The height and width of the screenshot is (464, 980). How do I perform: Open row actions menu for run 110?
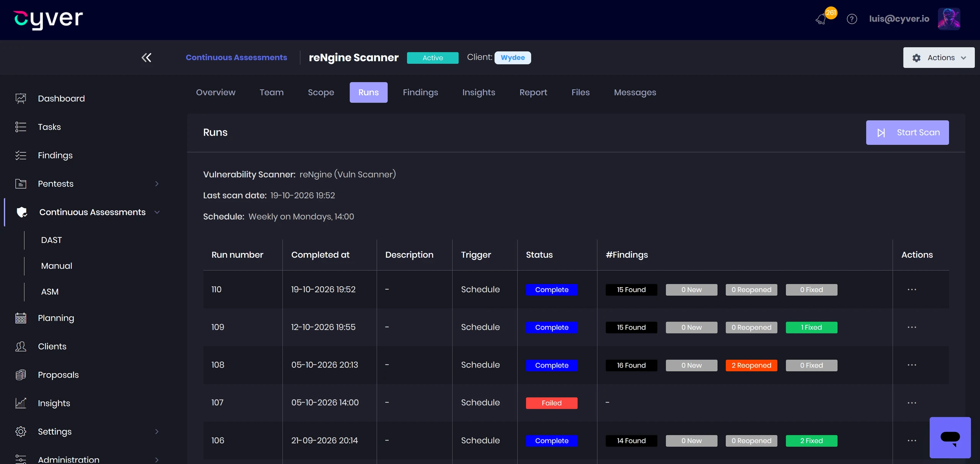tap(912, 289)
